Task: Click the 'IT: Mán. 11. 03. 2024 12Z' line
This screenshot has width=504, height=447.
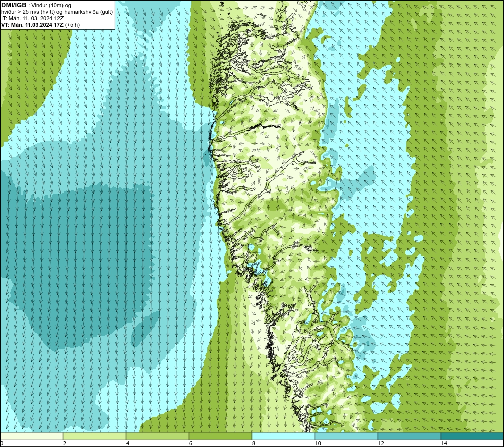Action: 32,18
